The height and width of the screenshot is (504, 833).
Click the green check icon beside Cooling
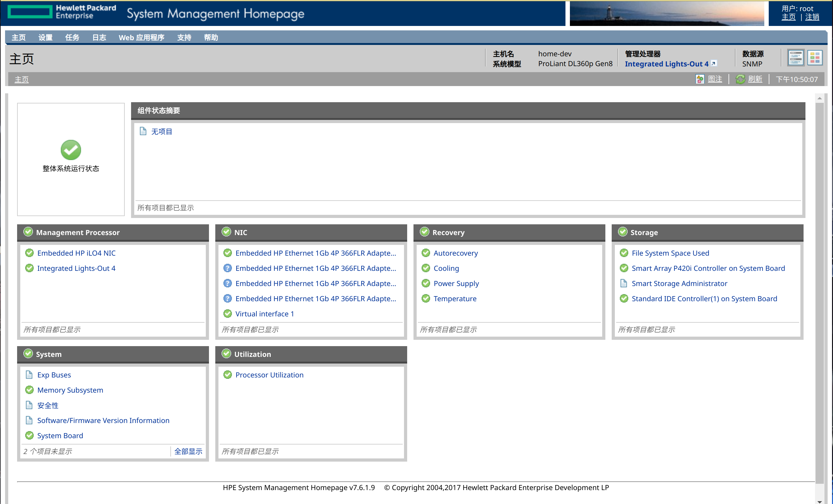click(x=426, y=268)
